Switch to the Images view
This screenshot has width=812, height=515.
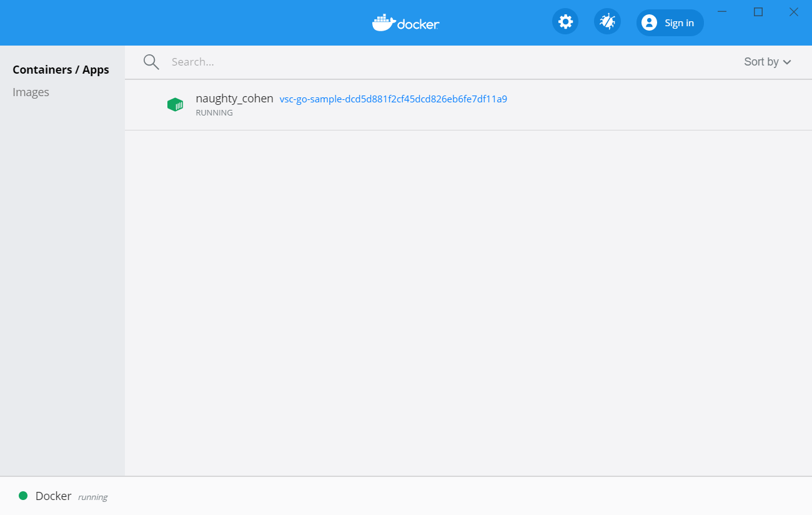coord(31,92)
